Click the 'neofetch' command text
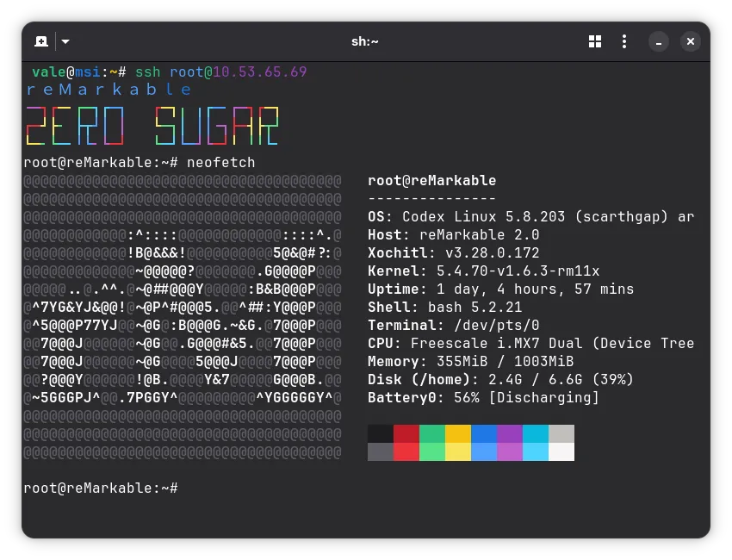 coord(220,163)
